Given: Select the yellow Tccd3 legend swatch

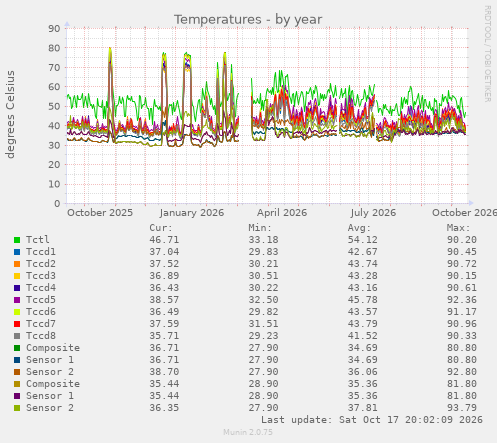Looking at the screenshot, I should tap(17, 276).
